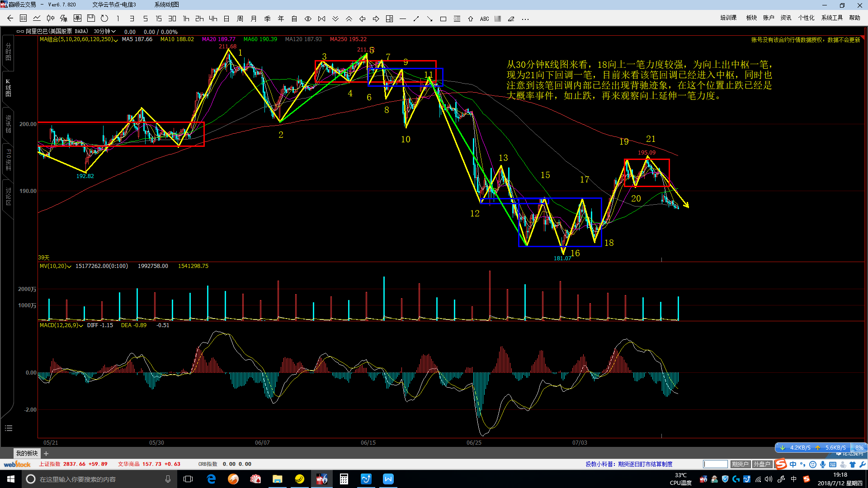Switch to the 30 minute period button
Image resolution: width=868 pixels, height=488 pixels.
tap(172, 19)
